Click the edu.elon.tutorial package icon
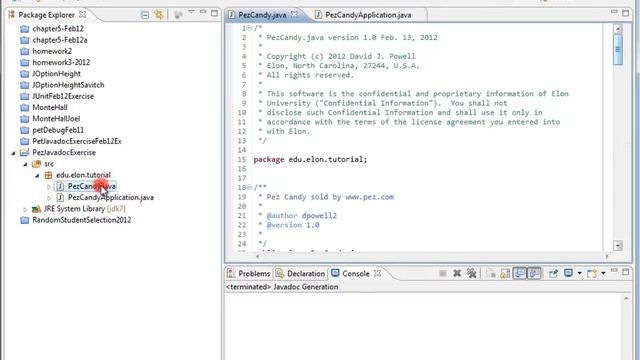Screen dimensions: 640x360 48,175
